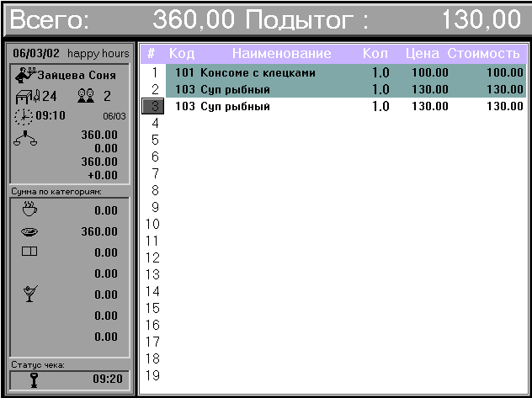Click the price 100.00 in row 1

click(430, 72)
